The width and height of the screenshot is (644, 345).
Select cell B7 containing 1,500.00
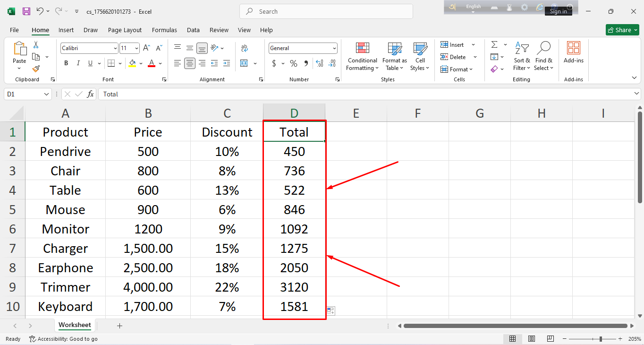coord(148,248)
